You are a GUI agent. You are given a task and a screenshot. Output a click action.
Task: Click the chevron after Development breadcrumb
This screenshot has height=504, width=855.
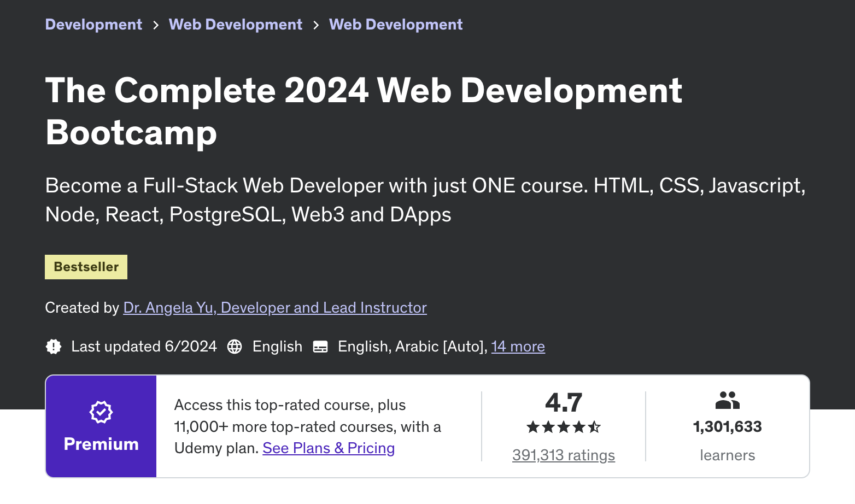click(x=156, y=25)
